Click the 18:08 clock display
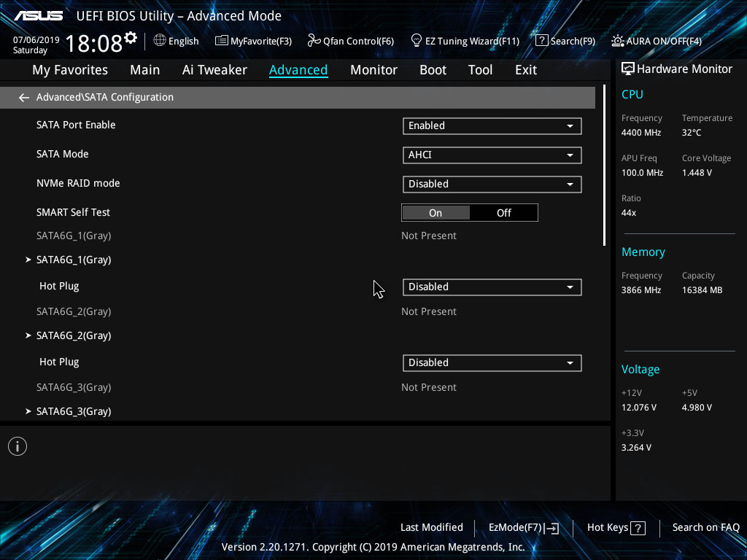The height and width of the screenshot is (560, 747). coord(94,43)
